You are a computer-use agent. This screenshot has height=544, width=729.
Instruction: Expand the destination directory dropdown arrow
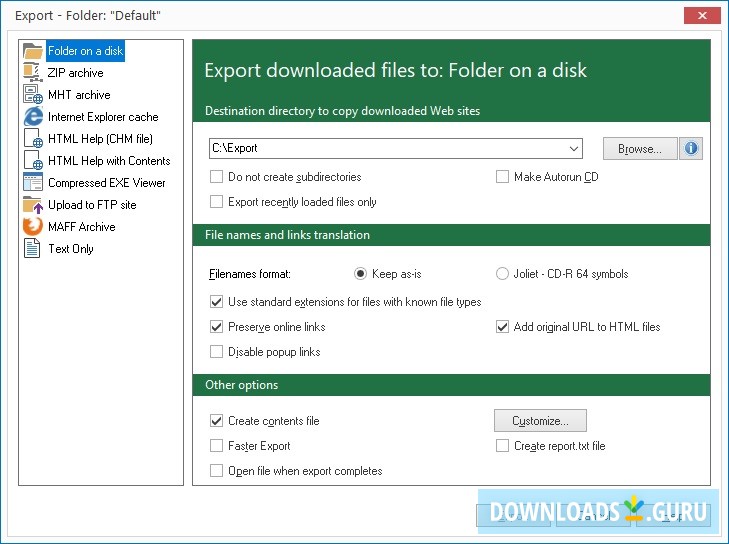(574, 148)
